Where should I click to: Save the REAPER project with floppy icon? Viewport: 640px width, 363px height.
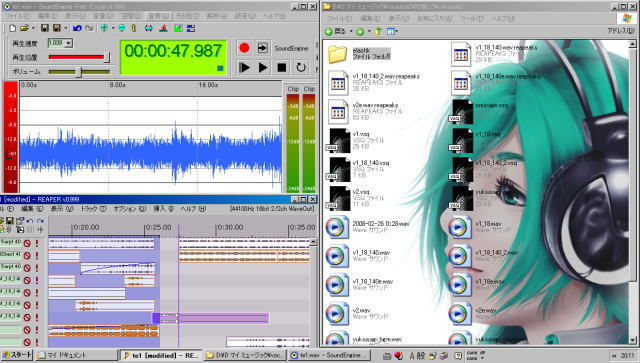(10, 221)
